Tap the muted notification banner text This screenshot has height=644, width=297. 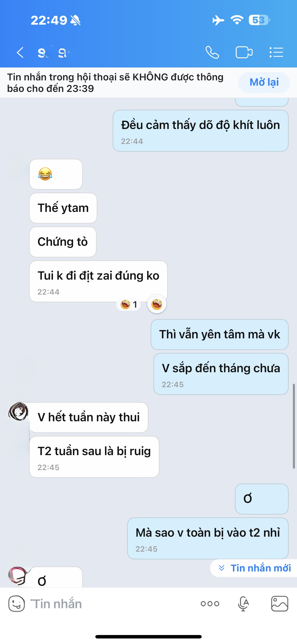coord(115,83)
